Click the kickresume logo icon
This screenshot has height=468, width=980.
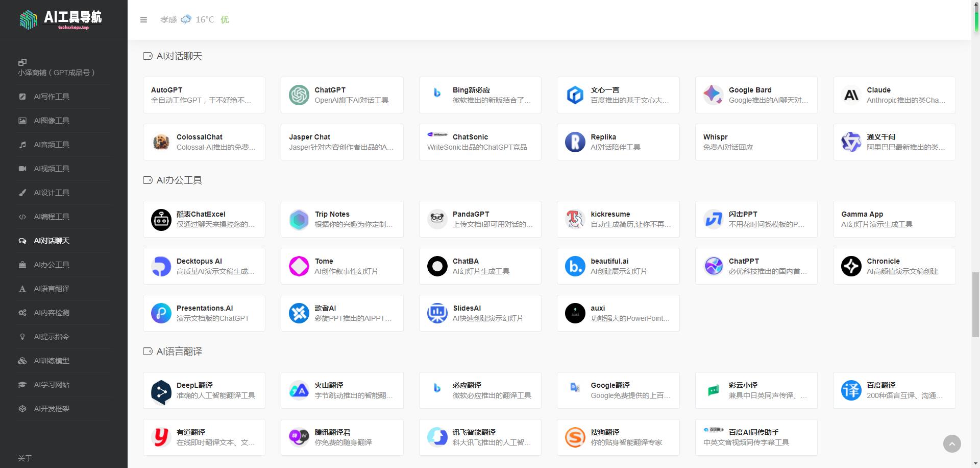(x=575, y=219)
